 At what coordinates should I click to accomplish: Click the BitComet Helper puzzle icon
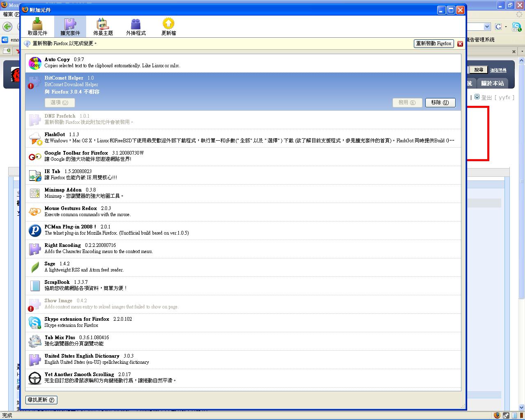pyautogui.click(x=35, y=81)
